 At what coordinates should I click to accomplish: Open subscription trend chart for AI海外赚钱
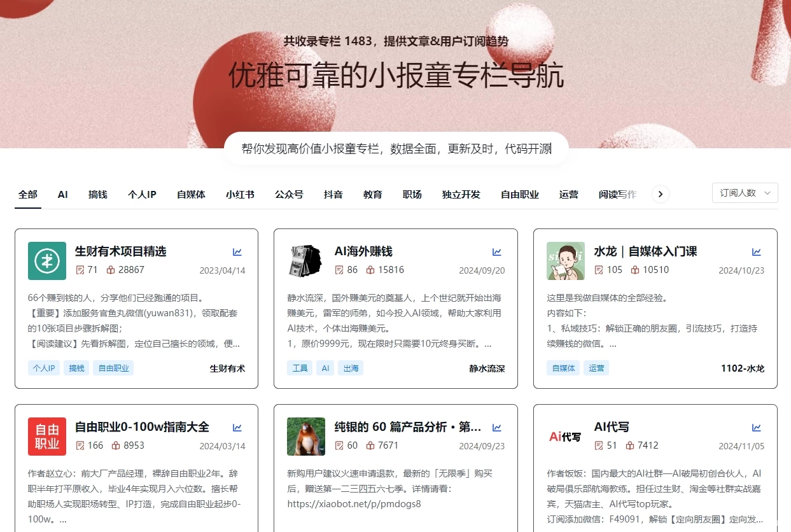[x=497, y=251]
